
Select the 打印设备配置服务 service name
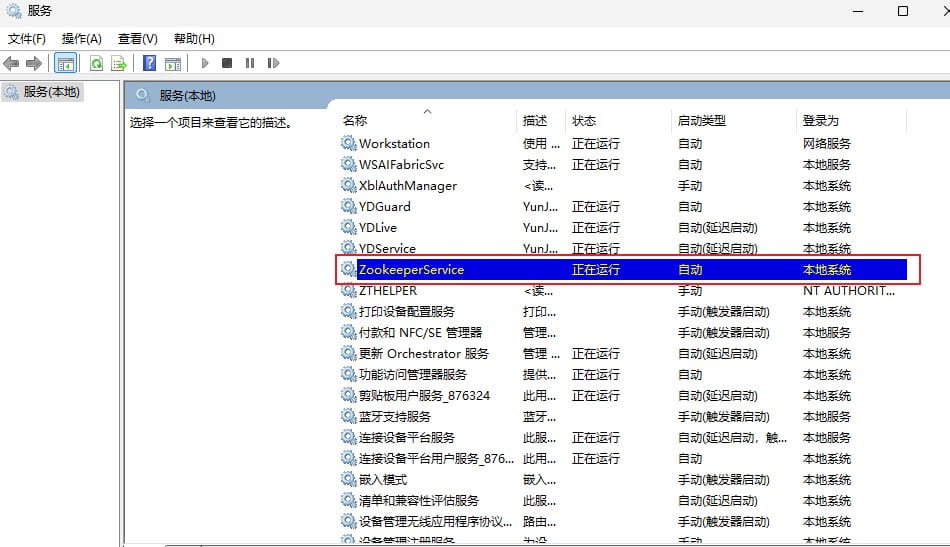407,311
